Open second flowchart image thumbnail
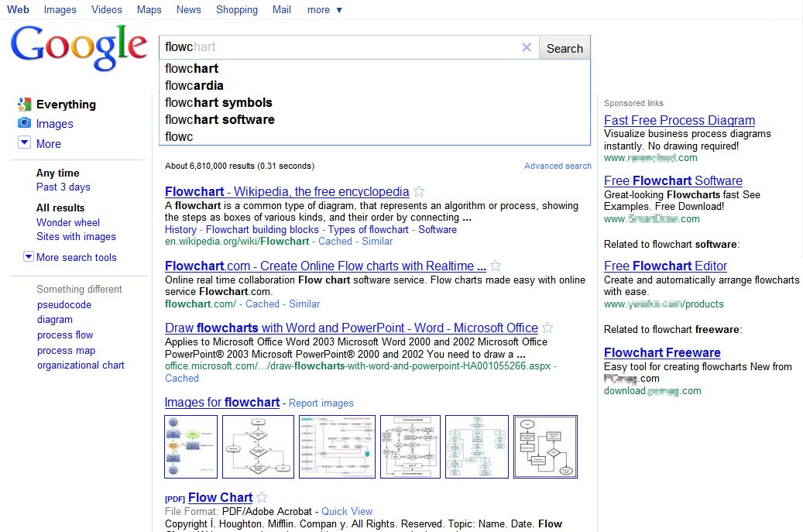The width and height of the screenshot is (803, 532). [258, 447]
